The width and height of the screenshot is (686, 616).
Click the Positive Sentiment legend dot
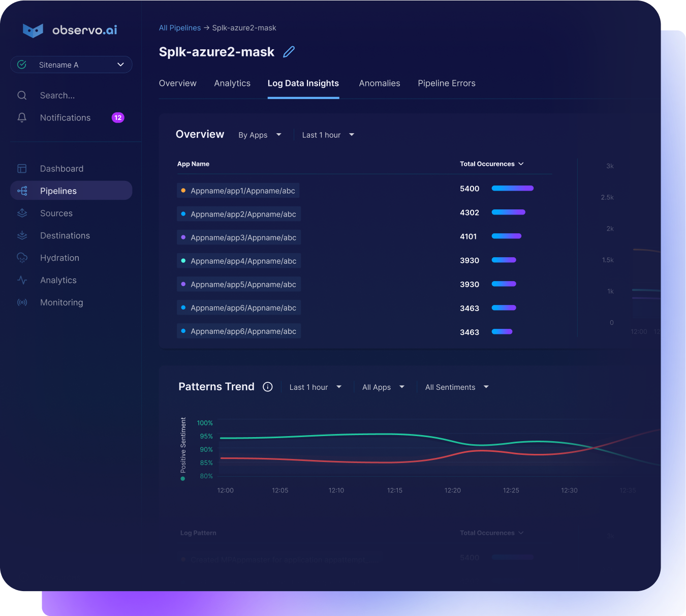point(183,479)
